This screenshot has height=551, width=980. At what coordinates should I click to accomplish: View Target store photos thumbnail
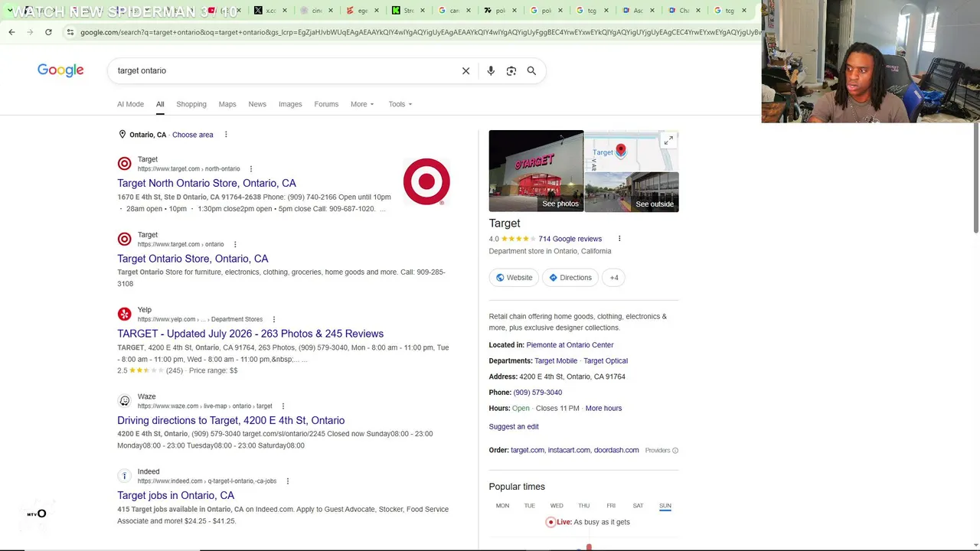(536, 171)
